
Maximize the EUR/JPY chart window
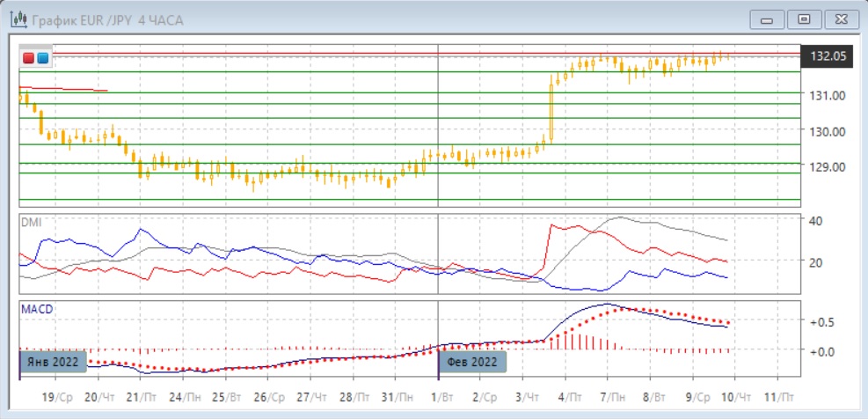pos(803,19)
